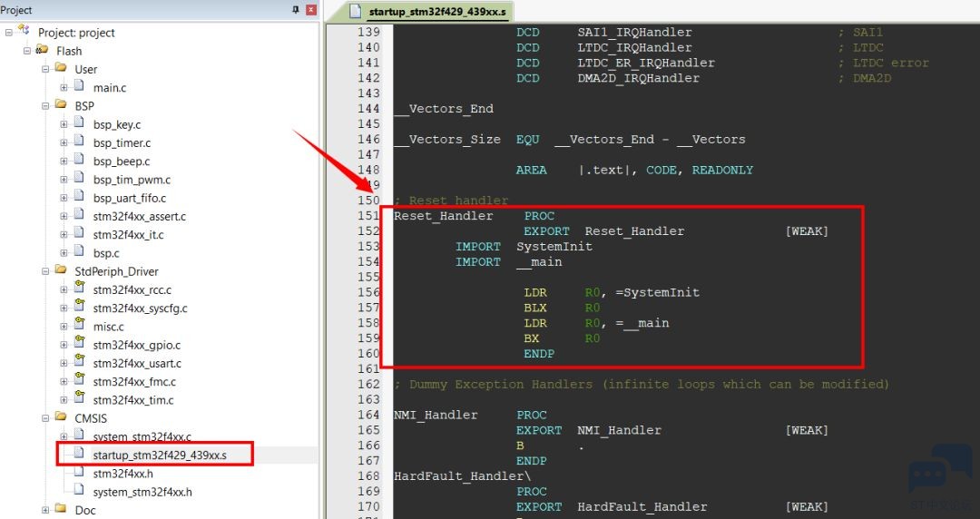
Task: Expand bsp_key.c file node
Action: point(64,124)
